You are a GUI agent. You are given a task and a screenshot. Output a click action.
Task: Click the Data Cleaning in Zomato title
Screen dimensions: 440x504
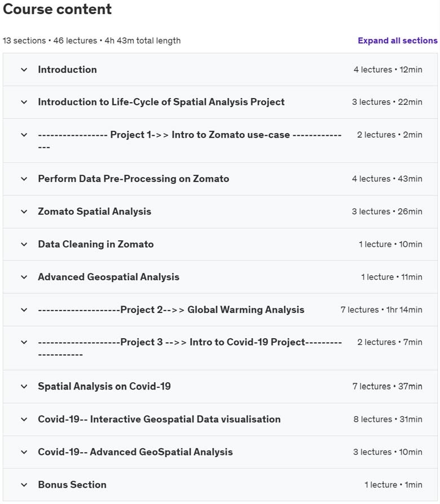click(x=95, y=244)
